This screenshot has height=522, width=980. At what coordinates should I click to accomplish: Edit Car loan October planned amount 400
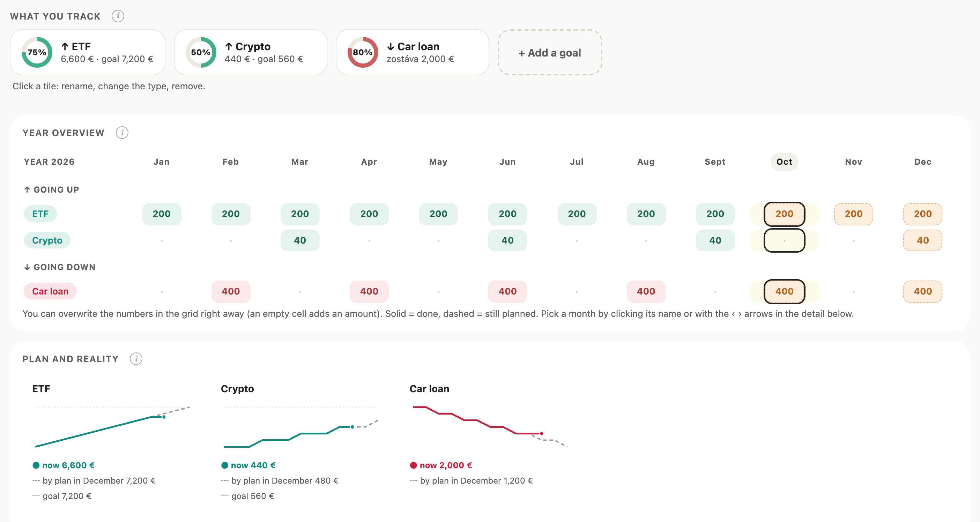tap(785, 291)
